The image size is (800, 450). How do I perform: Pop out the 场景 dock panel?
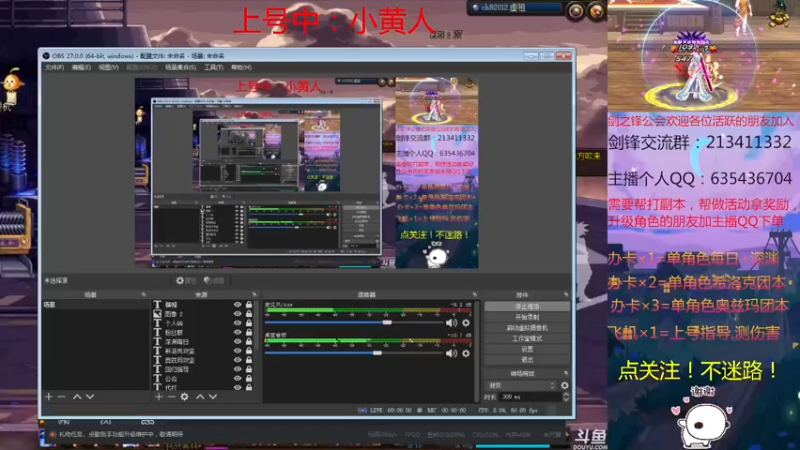(x=143, y=295)
